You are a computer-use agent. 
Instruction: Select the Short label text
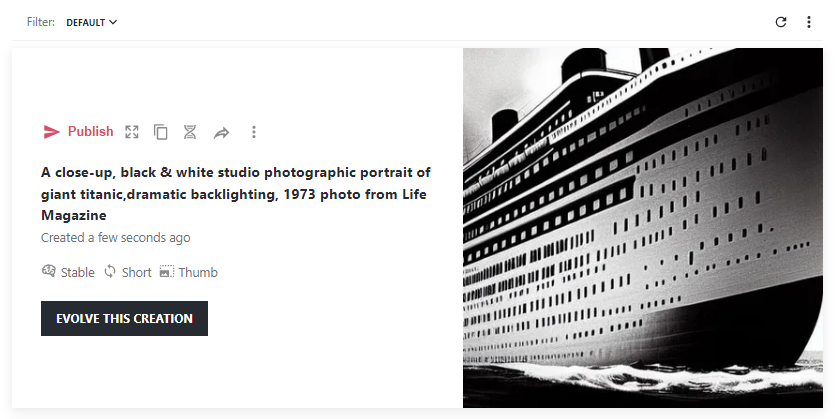pyautogui.click(x=137, y=272)
